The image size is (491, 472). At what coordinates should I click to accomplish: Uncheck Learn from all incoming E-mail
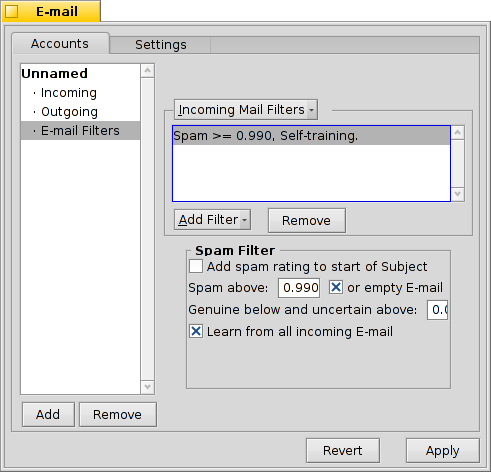coord(196,331)
